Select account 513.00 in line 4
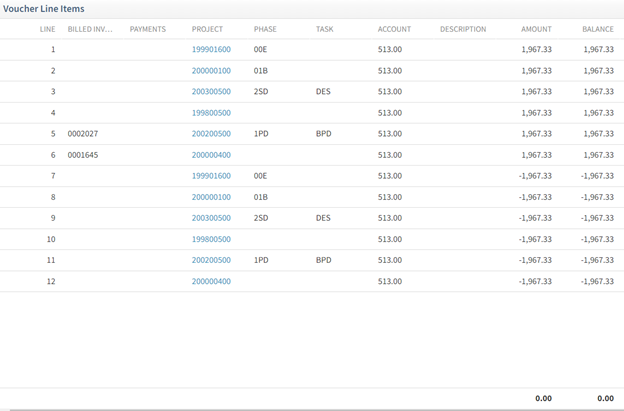This screenshot has height=411, width=624. point(390,113)
